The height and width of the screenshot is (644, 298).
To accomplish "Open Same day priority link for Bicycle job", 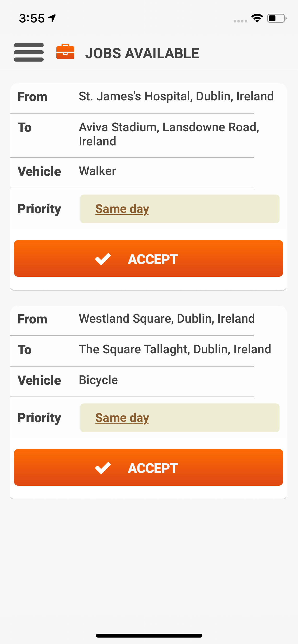I will (x=122, y=418).
